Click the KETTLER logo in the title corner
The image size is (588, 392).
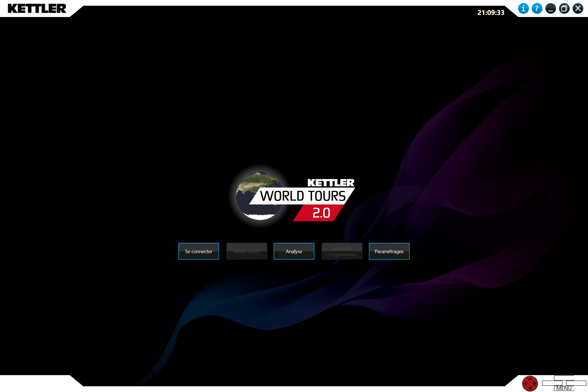37,8
